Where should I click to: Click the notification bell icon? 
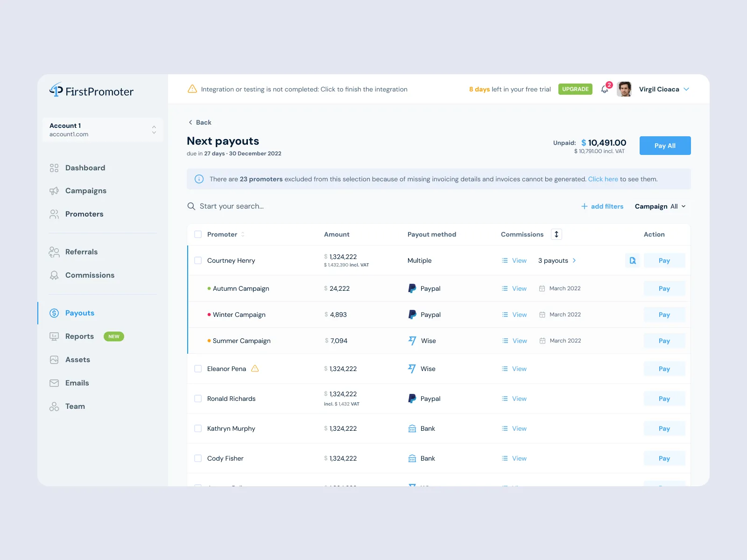(605, 89)
